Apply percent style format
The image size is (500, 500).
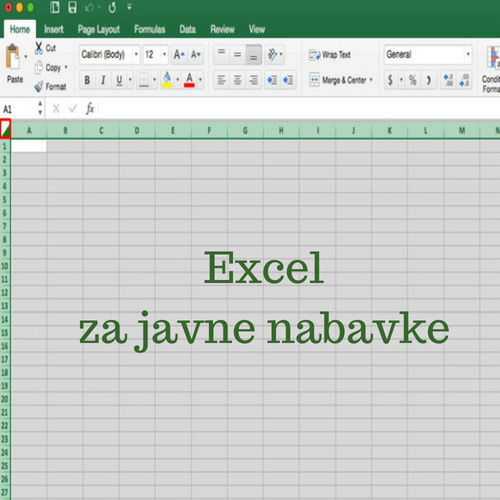click(413, 80)
